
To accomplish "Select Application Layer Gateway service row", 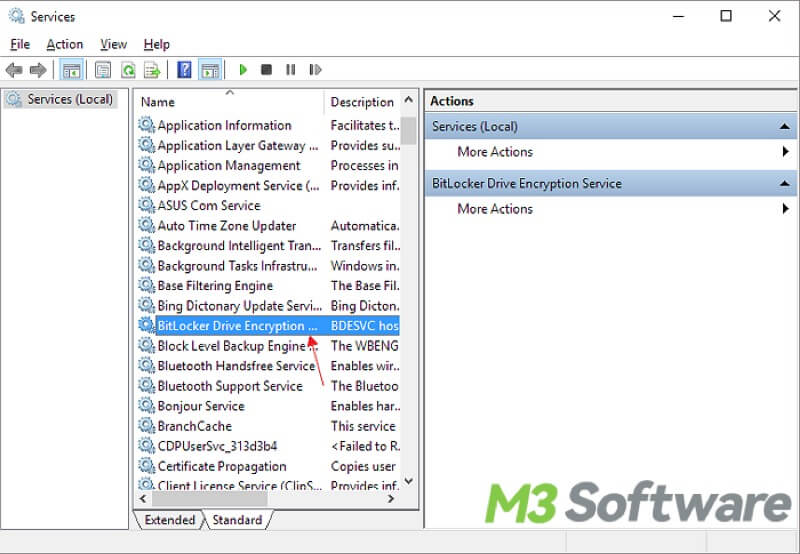I will (x=268, y=145).
